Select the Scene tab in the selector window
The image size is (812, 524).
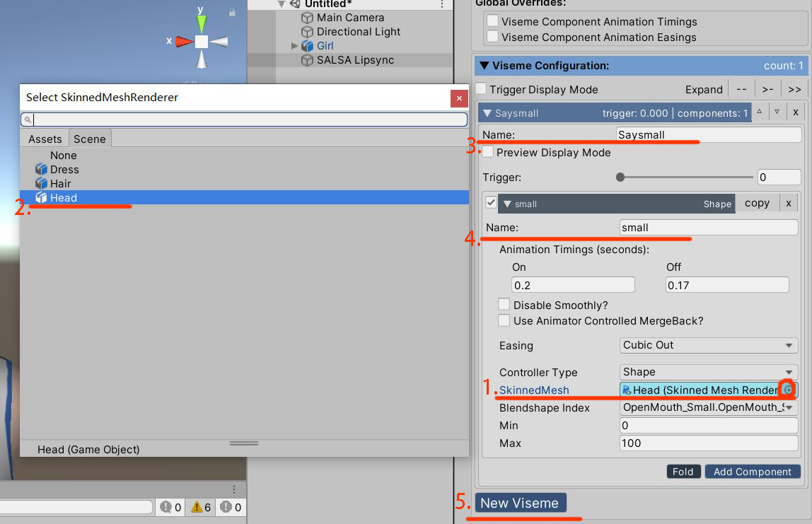(x=90, y=139)
